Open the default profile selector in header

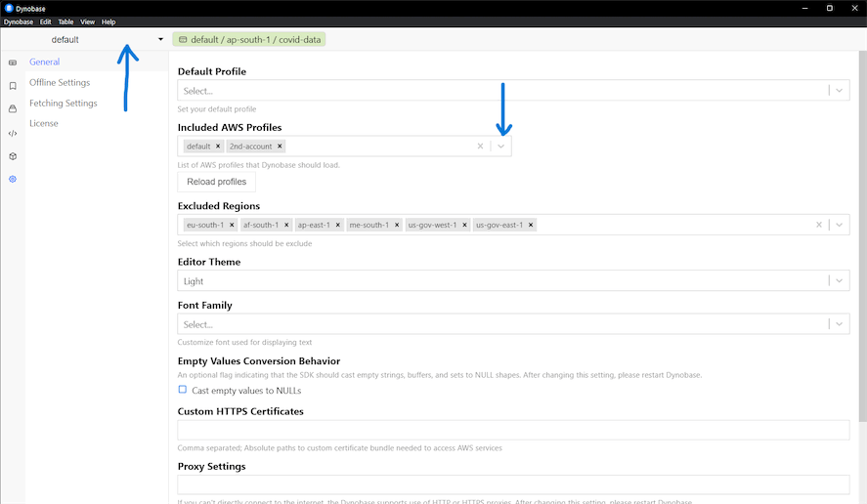point(84,40)
